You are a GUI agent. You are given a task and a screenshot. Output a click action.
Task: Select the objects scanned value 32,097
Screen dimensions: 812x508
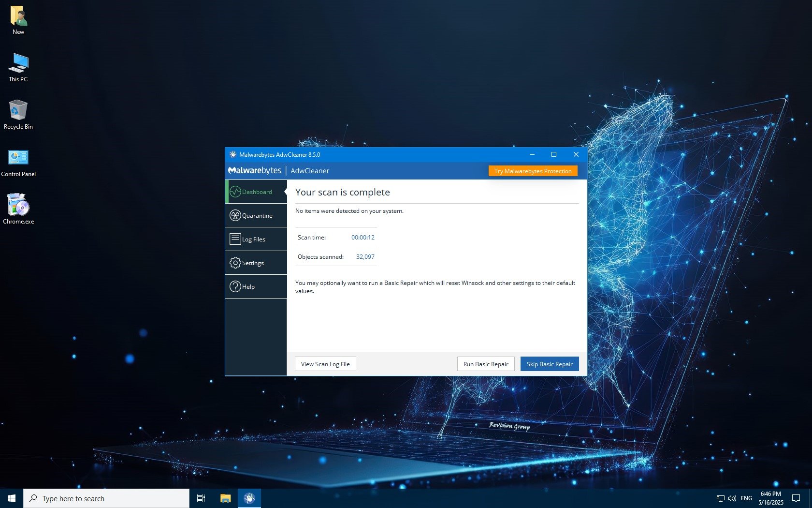tap(365, 256)
